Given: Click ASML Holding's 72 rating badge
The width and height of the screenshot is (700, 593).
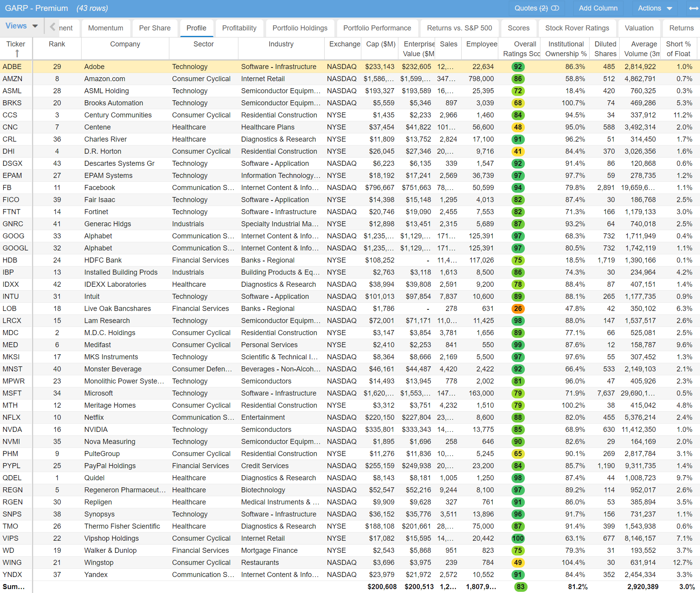Looking at the screenshot, I should (x=518, y=91).
